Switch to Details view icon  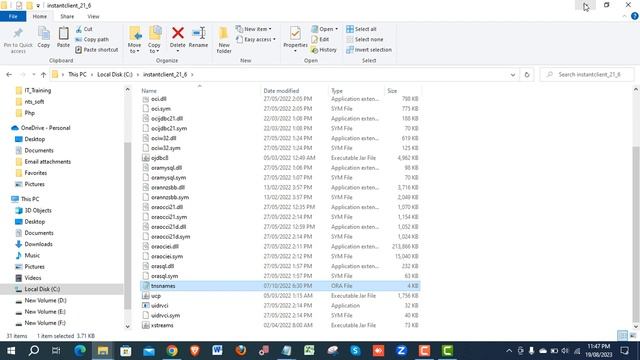622,336
